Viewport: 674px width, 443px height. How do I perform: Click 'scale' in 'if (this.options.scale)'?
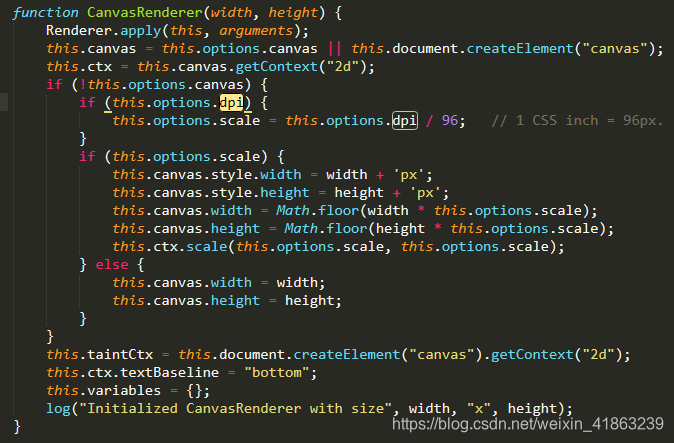click(x=239, y=156)
